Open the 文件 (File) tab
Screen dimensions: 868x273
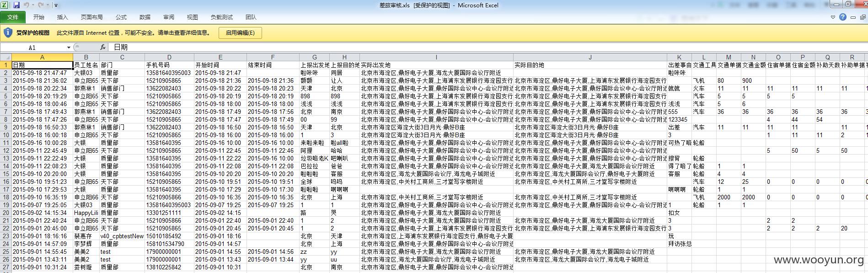13,17
